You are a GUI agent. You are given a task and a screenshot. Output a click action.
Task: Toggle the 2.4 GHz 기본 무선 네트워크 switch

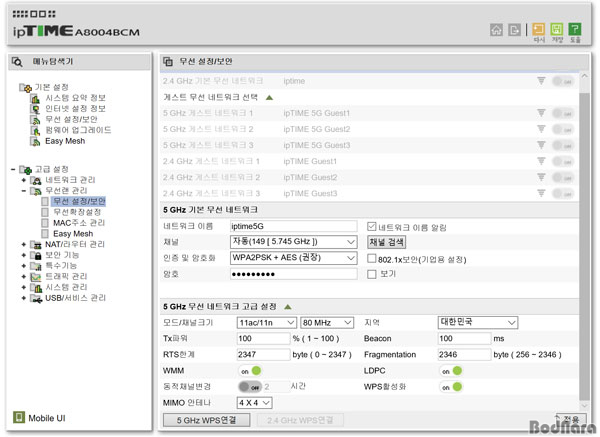tap(563, 81)
